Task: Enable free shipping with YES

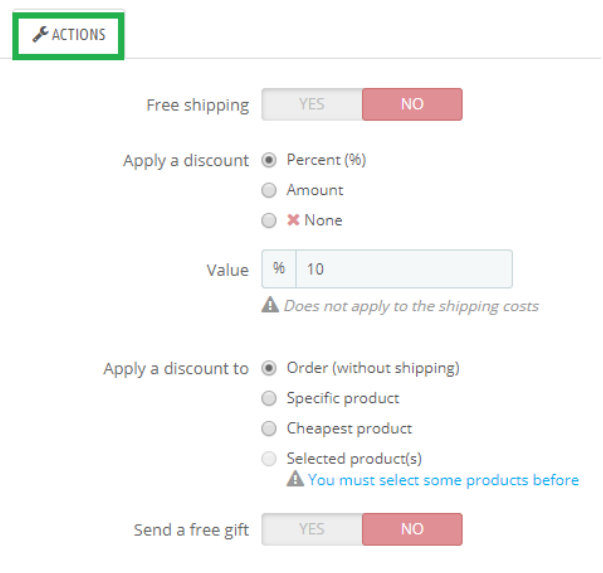Action: click(x=312, y=104)
